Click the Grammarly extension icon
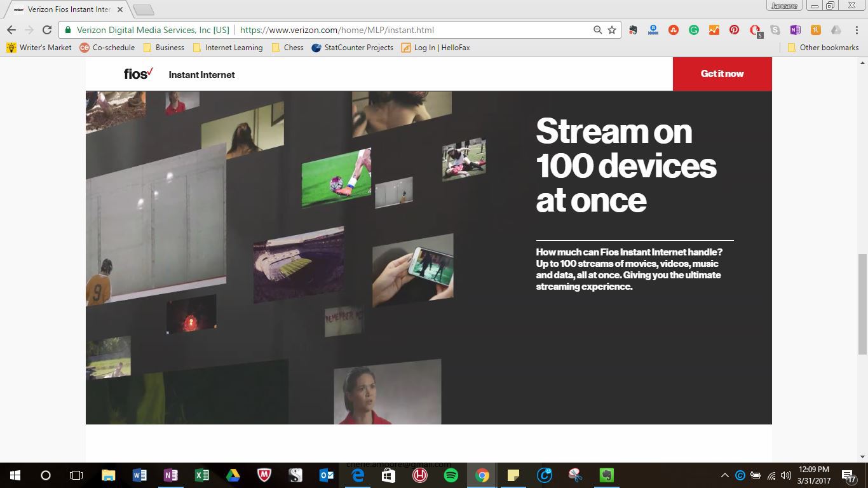Image resolution: width=868 pixels, height=488 pixels. tap(694, 30)
